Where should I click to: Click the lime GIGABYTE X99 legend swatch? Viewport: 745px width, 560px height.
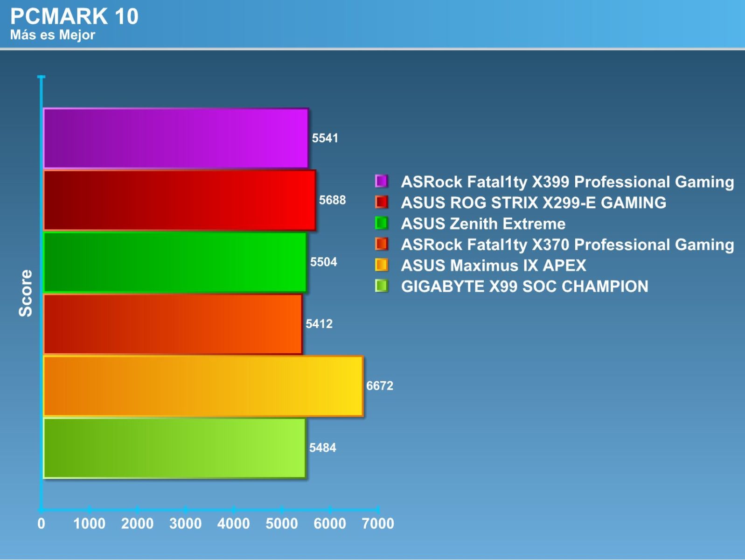381,286
